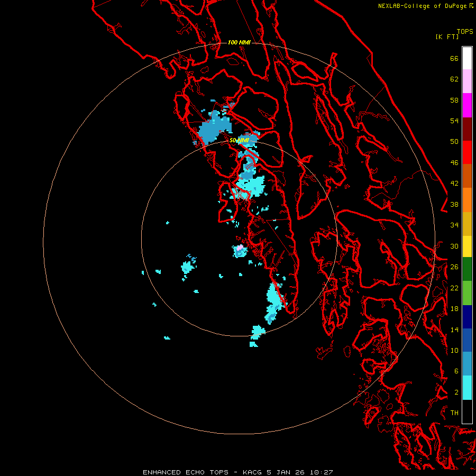Click the magenta 58 kft legend swatch
This screenshot has width=476, height=476.
click(x=467, y=105)
